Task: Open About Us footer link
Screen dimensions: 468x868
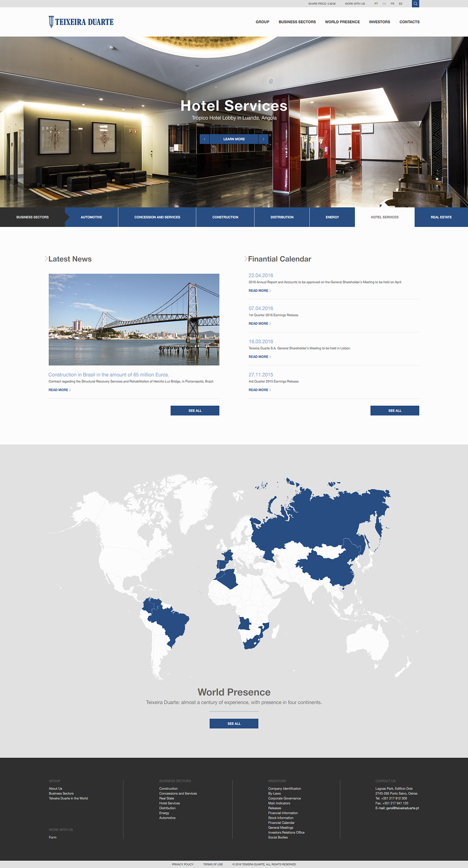Action: 56,788
